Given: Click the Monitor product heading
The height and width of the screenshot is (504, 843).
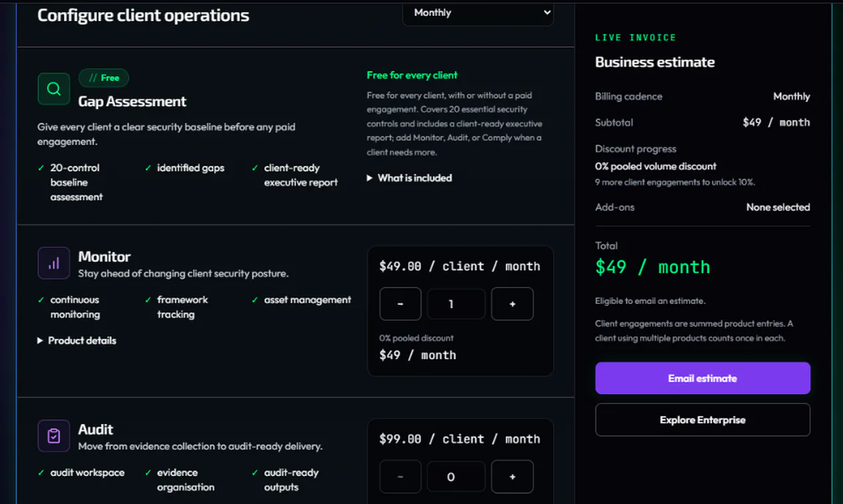Looking at the screenshot, I should [x=104, y=257].
